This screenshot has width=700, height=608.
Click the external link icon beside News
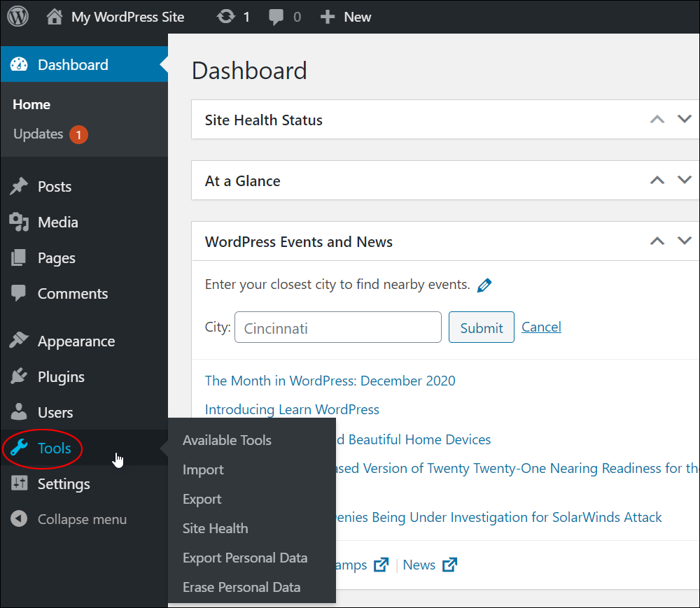[449, 565]
